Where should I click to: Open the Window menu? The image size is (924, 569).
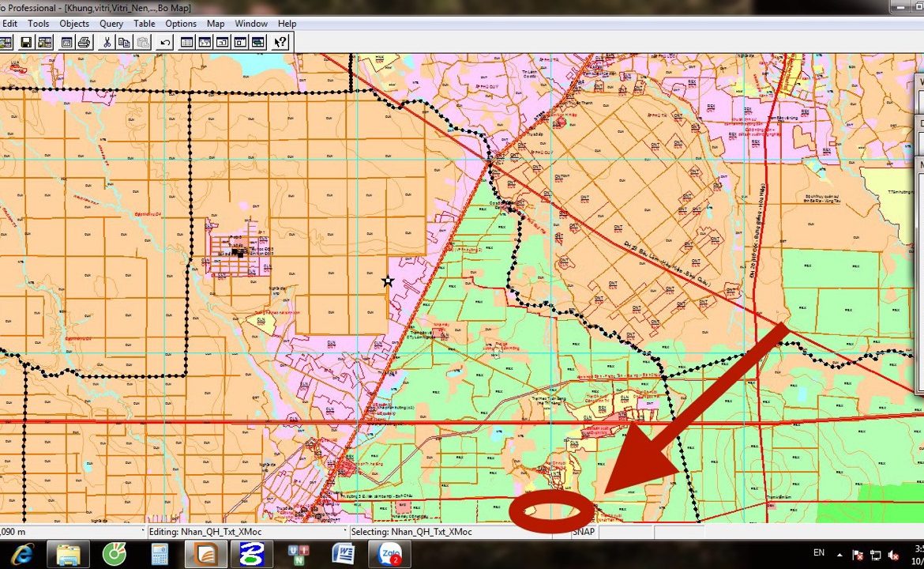251,24
